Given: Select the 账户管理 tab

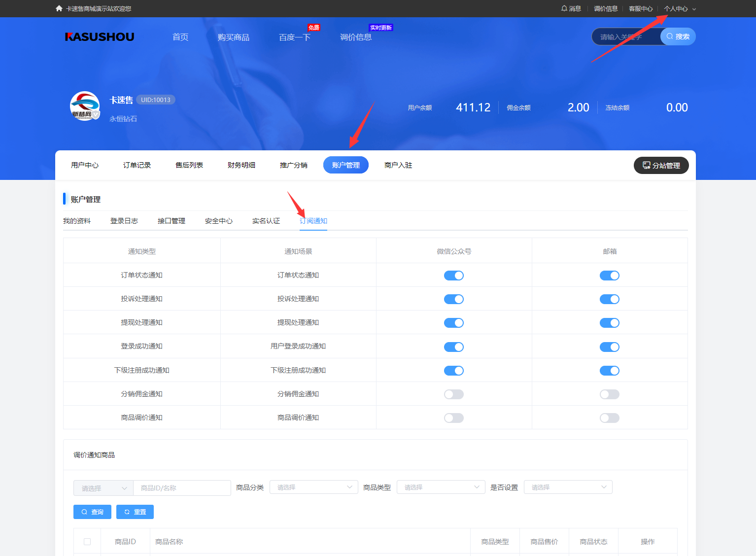Looking at the screenshot, I should click(346, 165).
